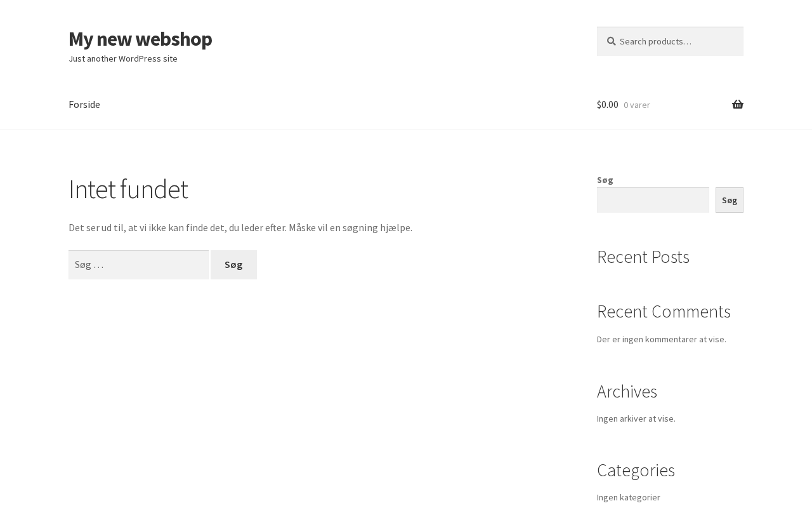The width and height of the screenshot is (812, 508).
Task: Click the "Ingen arkiver at vise." text
Action: pos(636,418)
